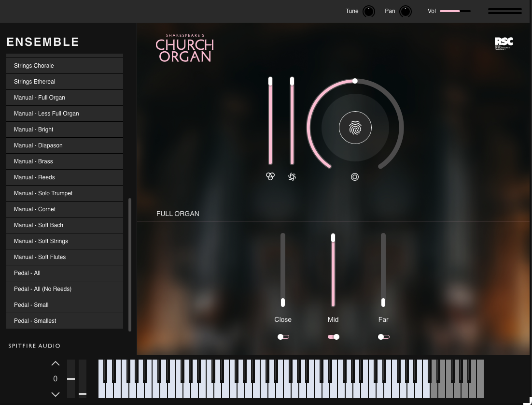Load the Manual - Reeds preset

point(65,177)
